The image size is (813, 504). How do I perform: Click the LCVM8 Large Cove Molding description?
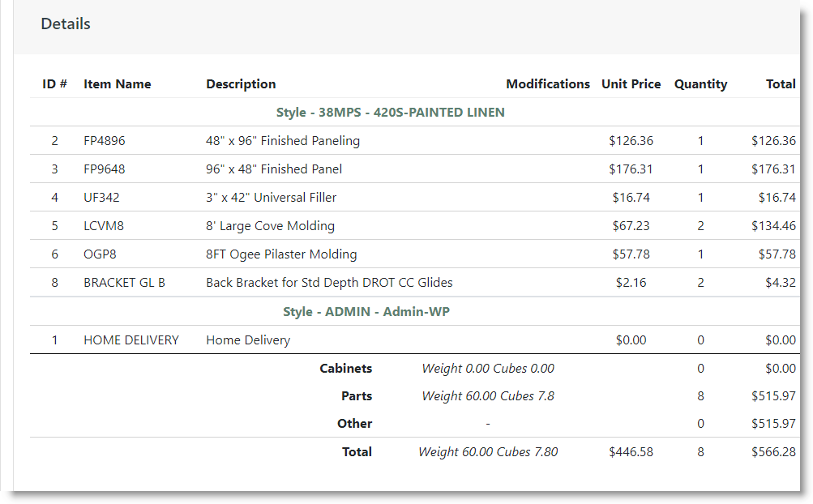tap(270, 226)
